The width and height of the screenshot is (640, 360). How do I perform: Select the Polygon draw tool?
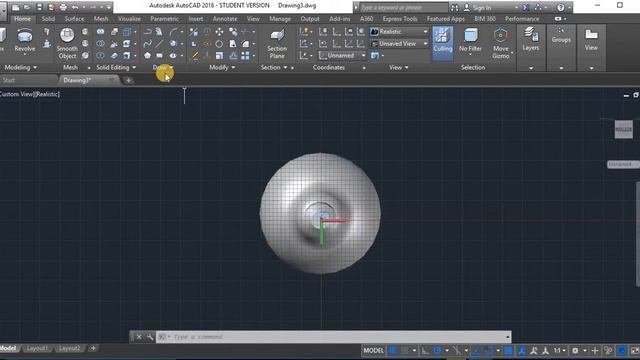(147, 56)
